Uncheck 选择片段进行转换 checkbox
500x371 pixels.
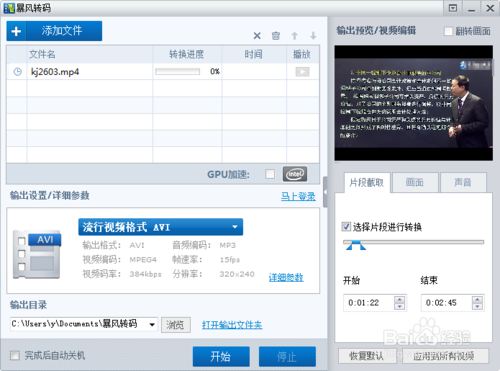346,227
